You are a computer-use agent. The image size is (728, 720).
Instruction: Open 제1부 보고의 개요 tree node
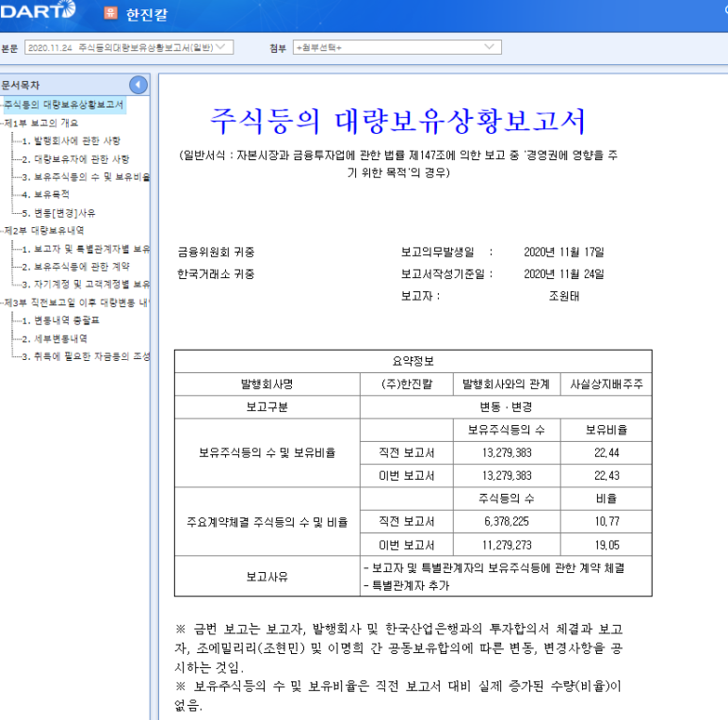40,123
